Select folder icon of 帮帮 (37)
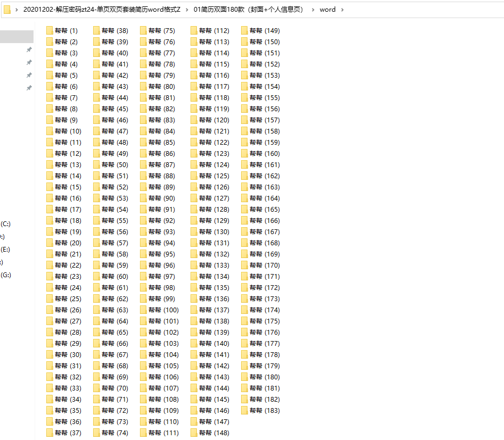 point(49,433)
